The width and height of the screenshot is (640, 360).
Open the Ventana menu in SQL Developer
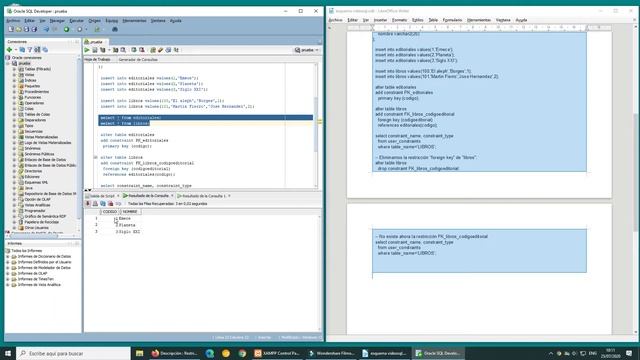(x=158, y=20)
